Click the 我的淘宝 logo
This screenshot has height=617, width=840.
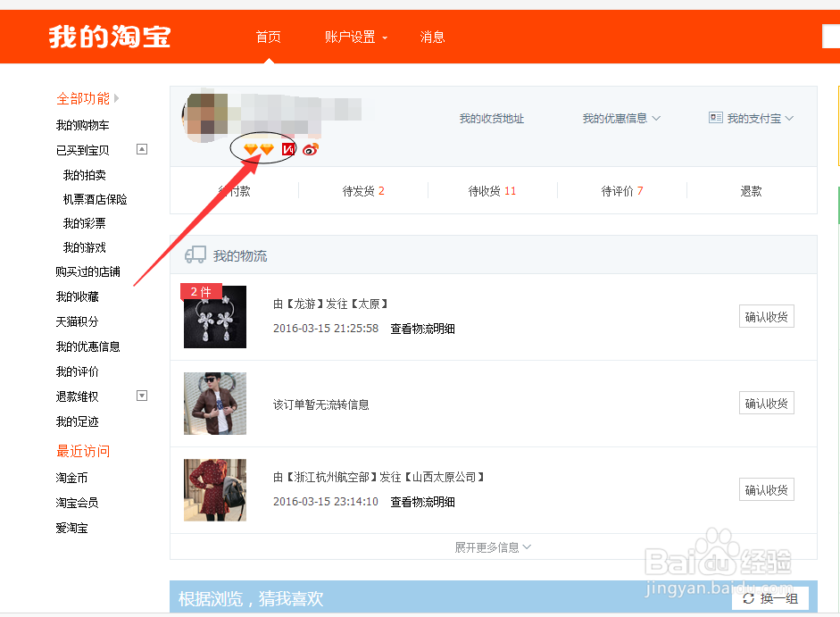[x=110, y=37]
